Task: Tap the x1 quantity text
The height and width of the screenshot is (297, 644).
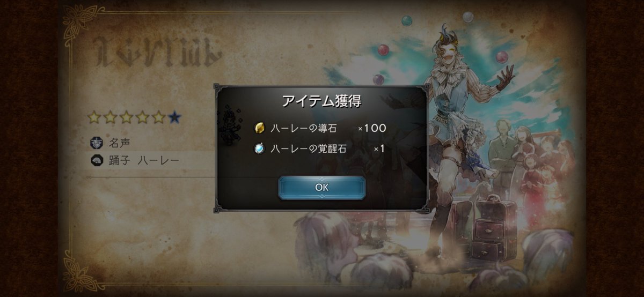Action: coord(379,149)
